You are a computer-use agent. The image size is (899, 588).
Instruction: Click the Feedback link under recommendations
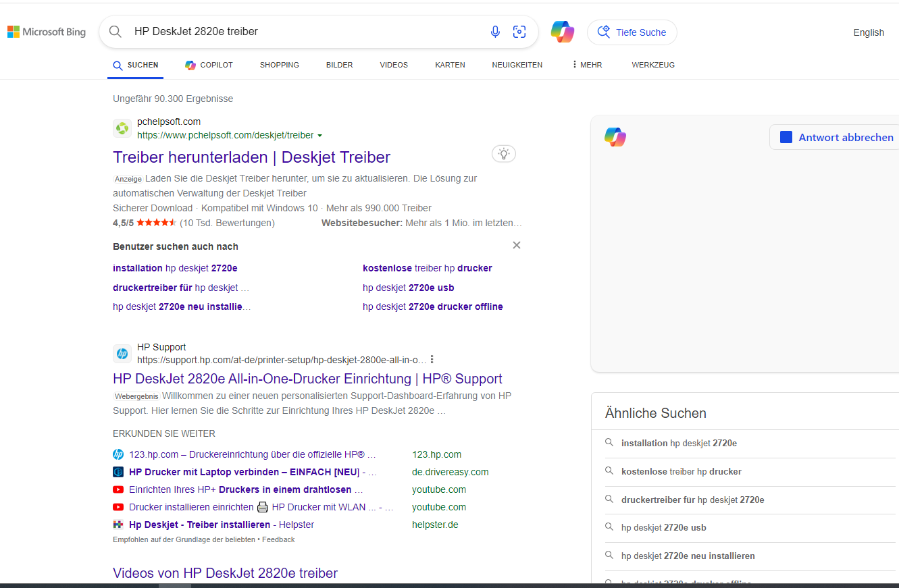(x=278, y=540)
